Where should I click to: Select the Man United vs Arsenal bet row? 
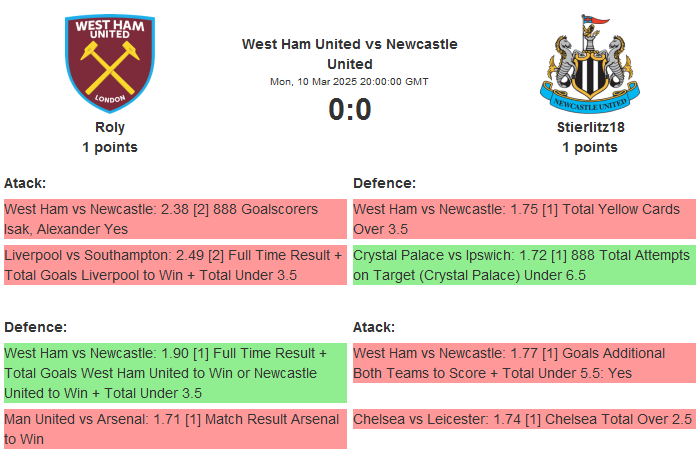175,429
